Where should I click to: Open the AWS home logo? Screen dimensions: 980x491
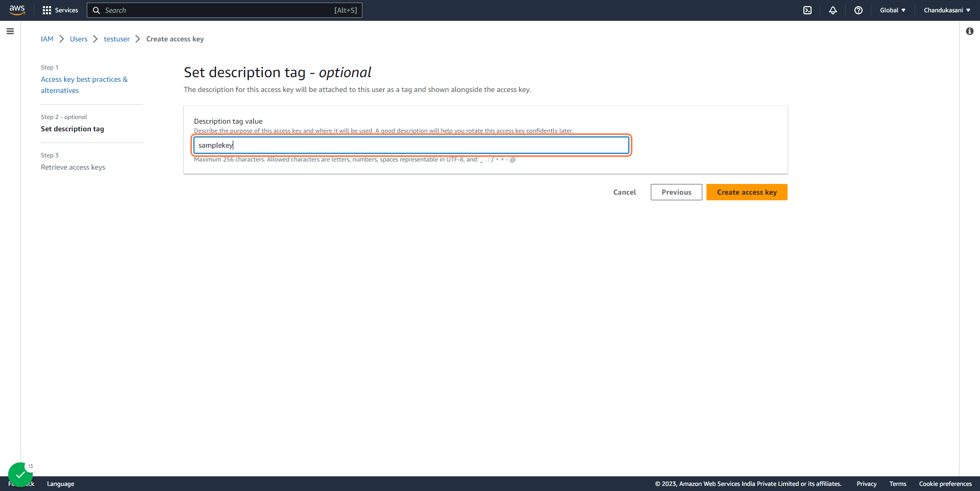click(17, 10)
